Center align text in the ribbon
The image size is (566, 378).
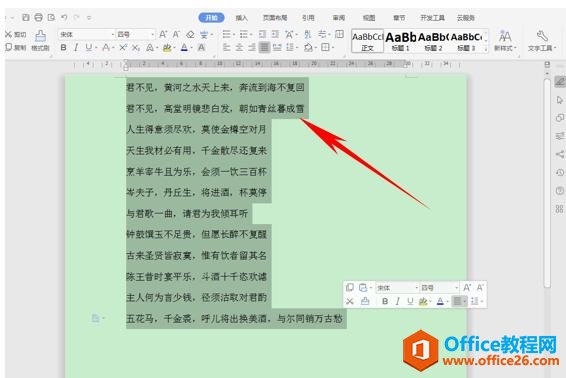point(239,47)
